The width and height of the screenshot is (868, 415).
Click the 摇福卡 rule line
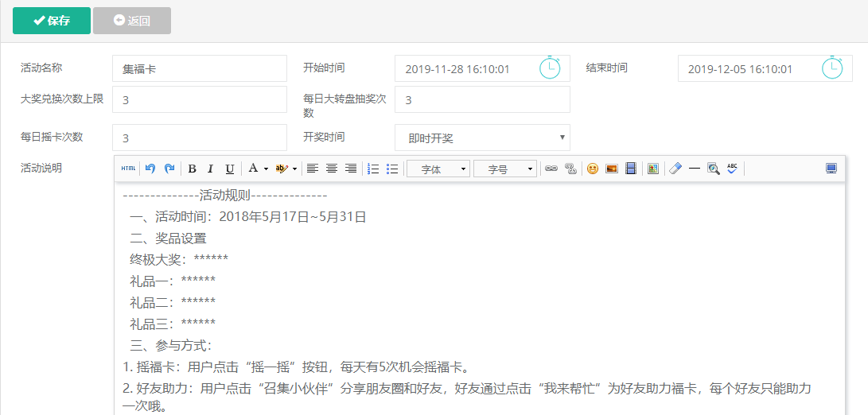coord(296,367)
